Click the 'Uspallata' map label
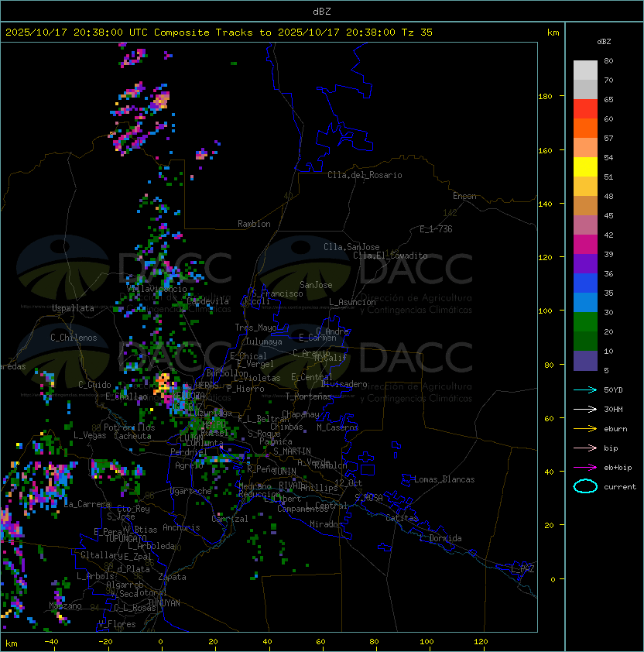 point(73,308)
